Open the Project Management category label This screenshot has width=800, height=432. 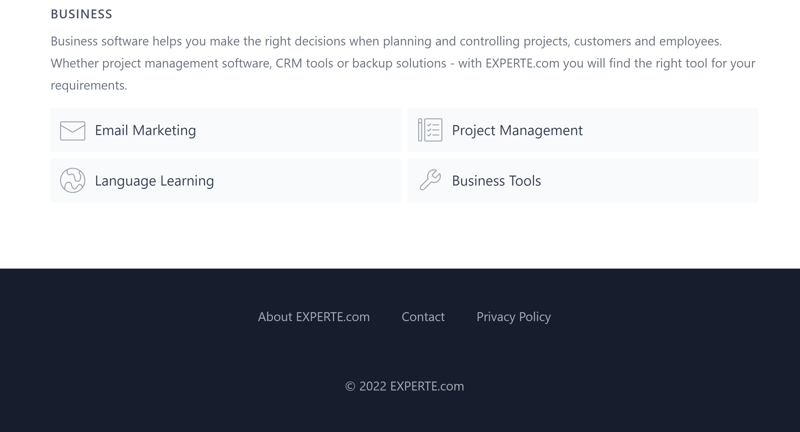517,131
